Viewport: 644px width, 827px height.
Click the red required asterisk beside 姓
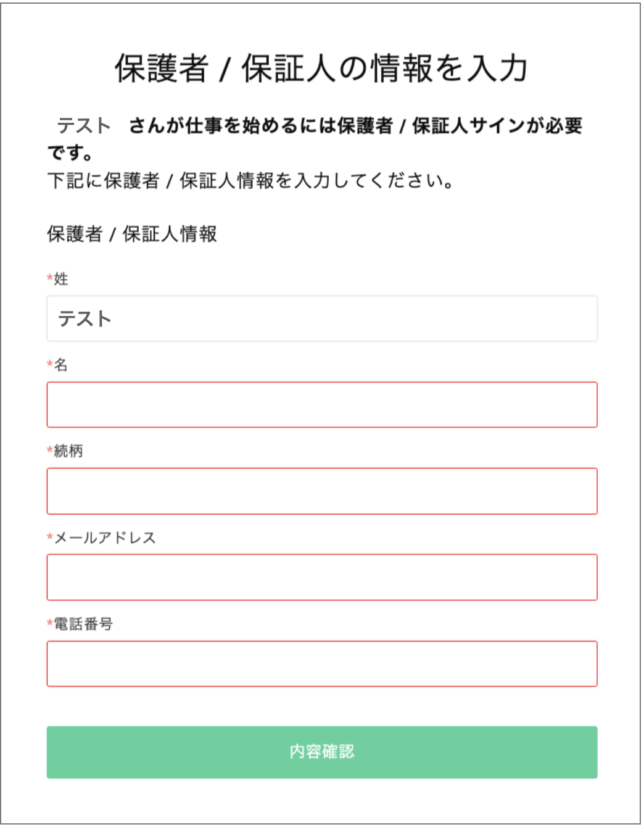[x=50, y=278]
